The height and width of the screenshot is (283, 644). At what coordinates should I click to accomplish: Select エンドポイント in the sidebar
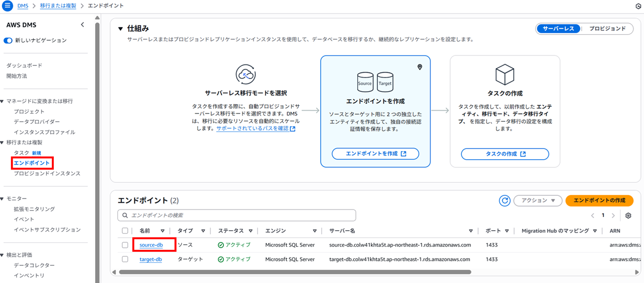(x=32, y=163)
